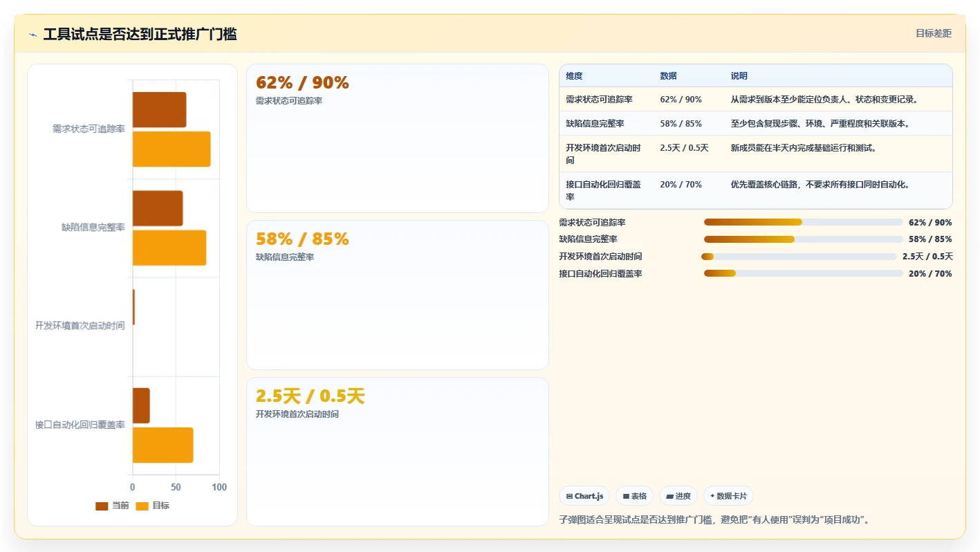Click the 需求状态可追踪率 progress bar

point(804,222)
